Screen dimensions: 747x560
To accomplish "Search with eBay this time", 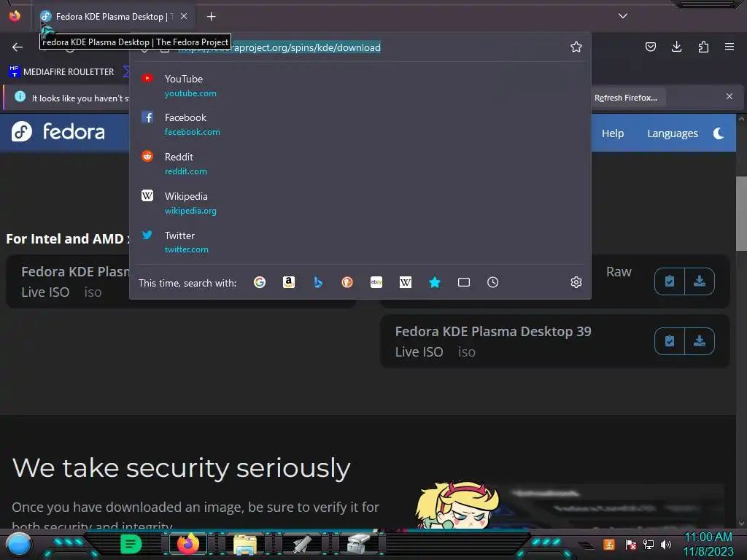I will coord(376,282).
